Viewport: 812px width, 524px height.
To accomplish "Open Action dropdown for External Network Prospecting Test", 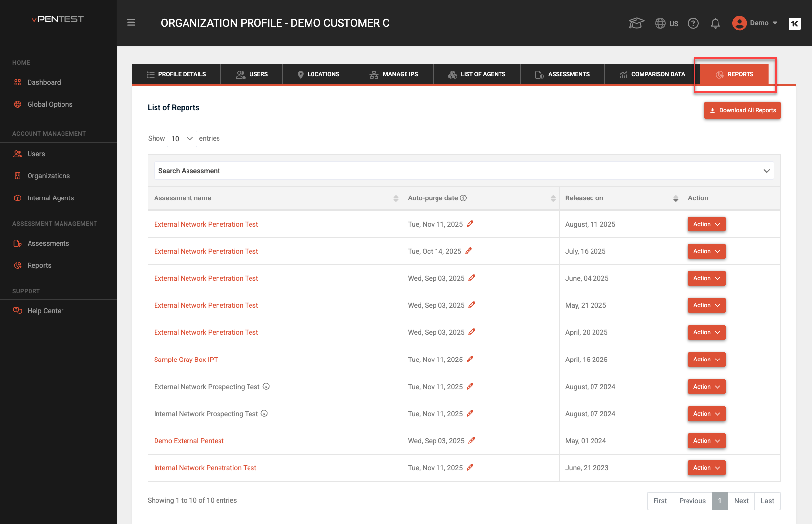I will click(x=707, y=387).
